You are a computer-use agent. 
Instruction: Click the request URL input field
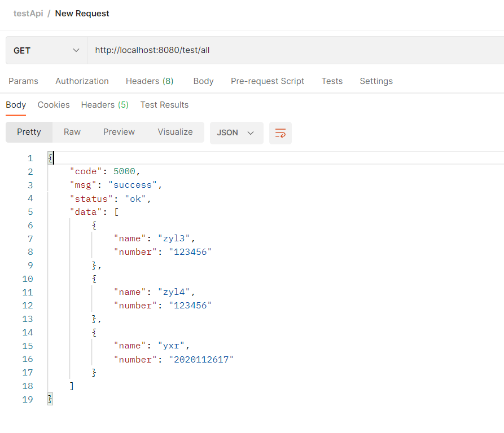click(x=293, y=51)
